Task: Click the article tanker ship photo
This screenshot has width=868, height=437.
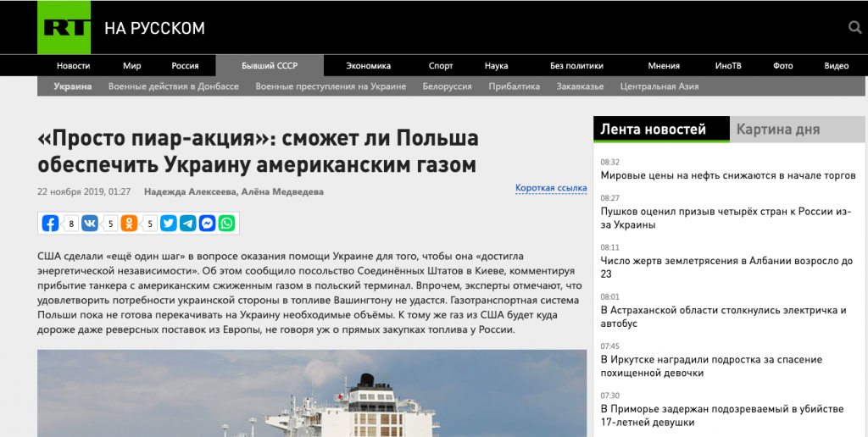Action: click(312, 393)
